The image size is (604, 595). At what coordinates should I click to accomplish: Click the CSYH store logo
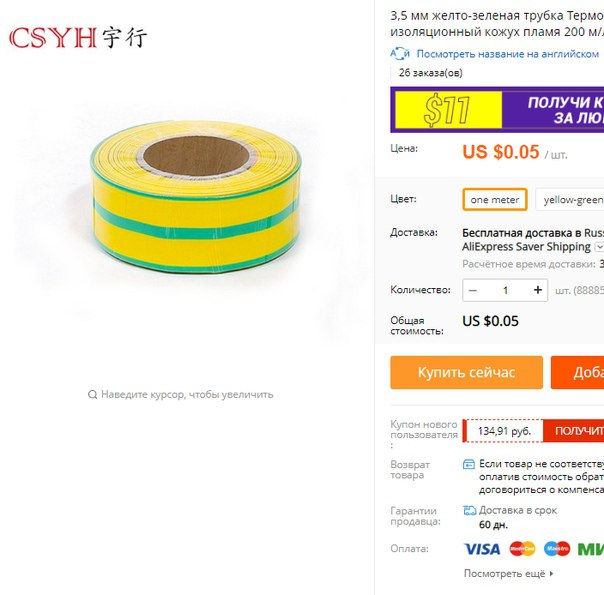78,37
